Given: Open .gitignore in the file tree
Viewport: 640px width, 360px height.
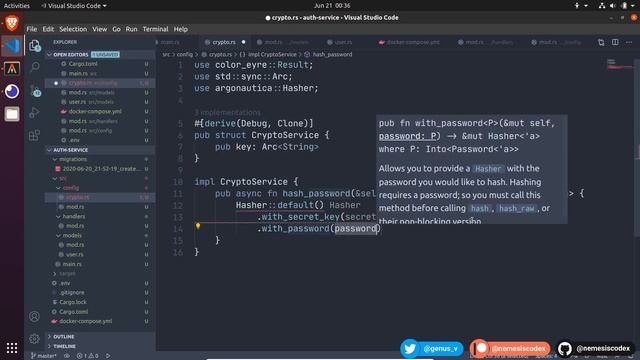Looking at the screenshot, I should 72,293.
